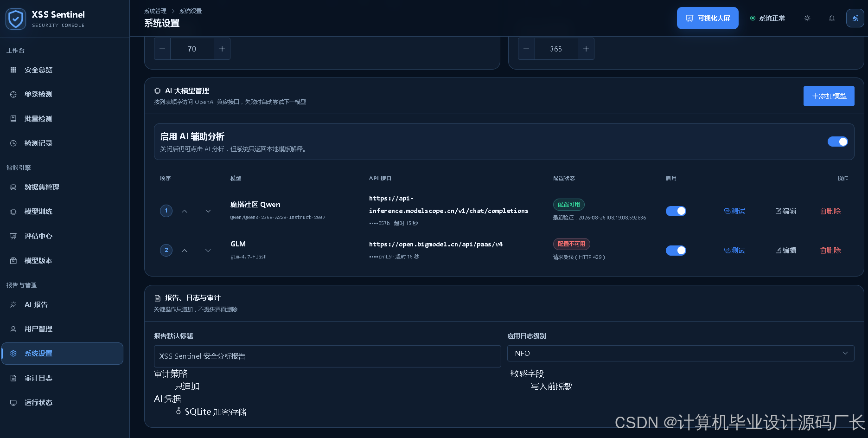Click the 评估中心 sidebar icon

pyautogui.click(x=13, y=236)
